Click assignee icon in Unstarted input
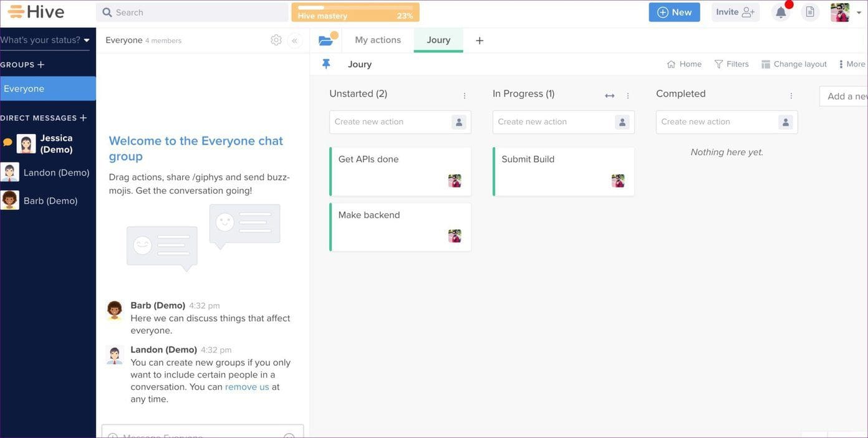The width and height of the screenshot is (868, 438). click(459, 122)
